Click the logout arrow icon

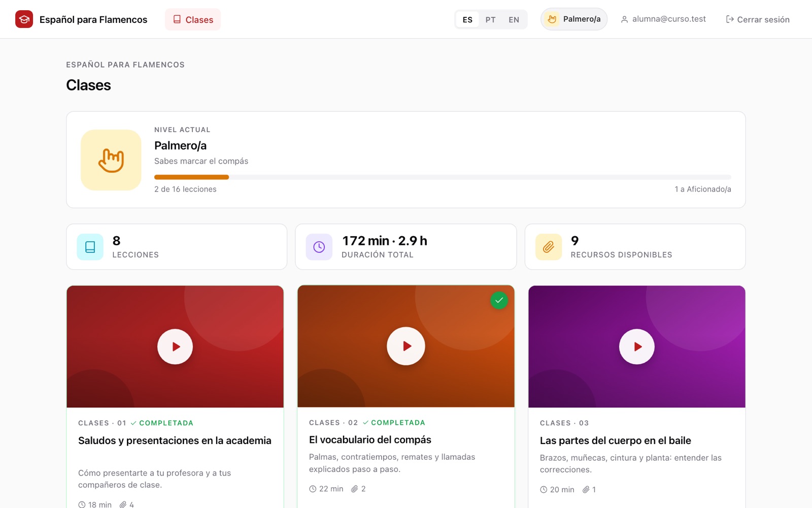pyautogui.click(x=730, y=19)
